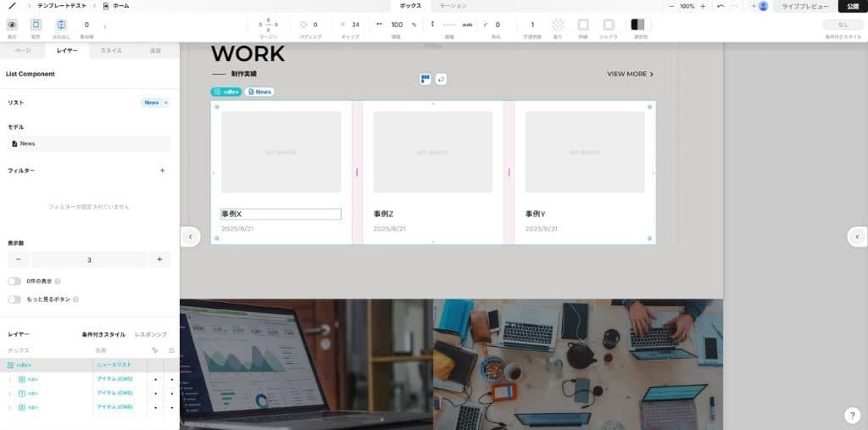Click the ライブプレビュー button
The width and height of the screenshot is (868, 430).
[x=805, y=6]
